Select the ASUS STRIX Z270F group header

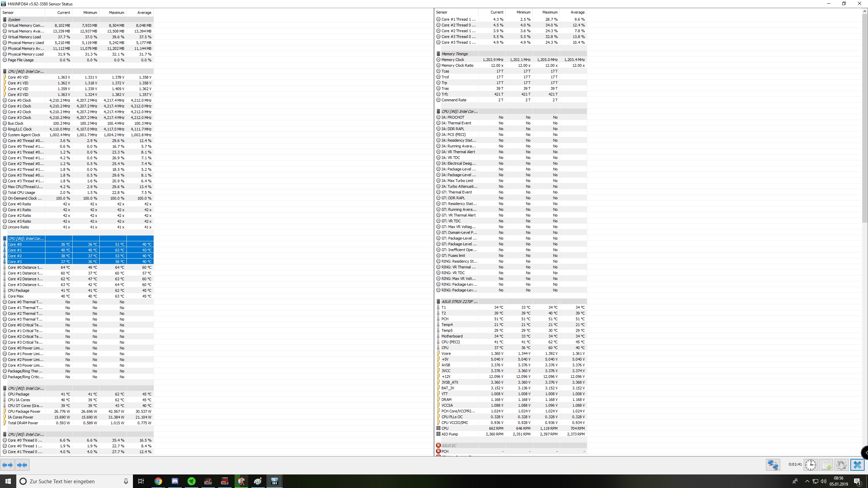(459, 302)
